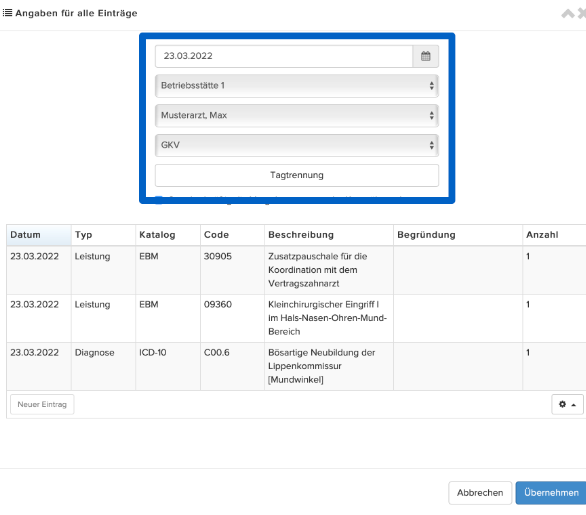Screen dimensions: 586x515
Task: Collapse the dialog with the chevron-up icon
Action: click(x=568, y=14)
